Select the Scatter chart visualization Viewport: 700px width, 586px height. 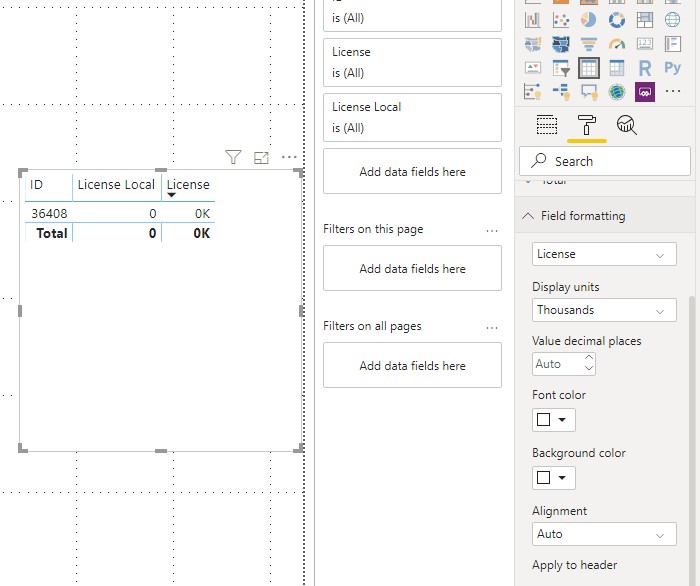[x=561, y=20]
